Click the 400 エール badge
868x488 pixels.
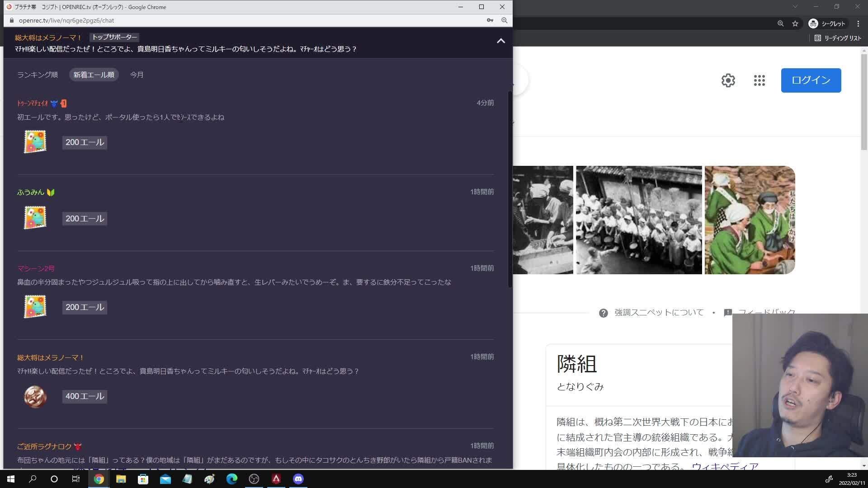[85, 396]
